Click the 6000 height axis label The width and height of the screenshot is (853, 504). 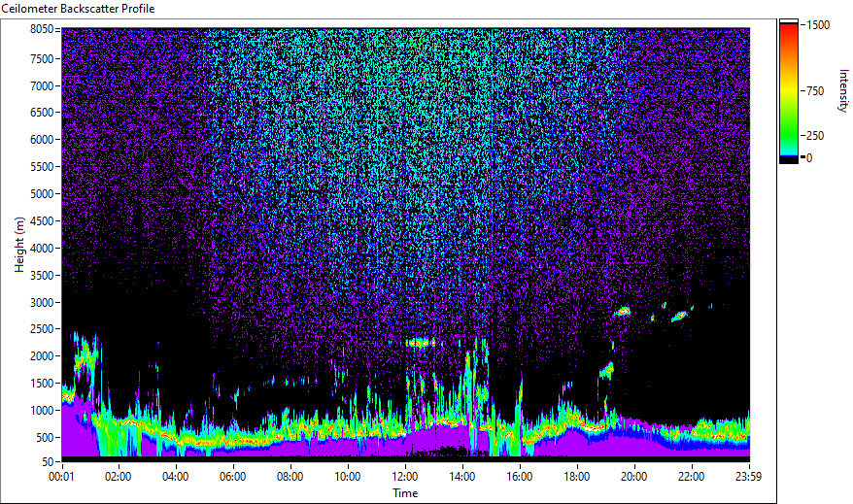tap(42, 140)
